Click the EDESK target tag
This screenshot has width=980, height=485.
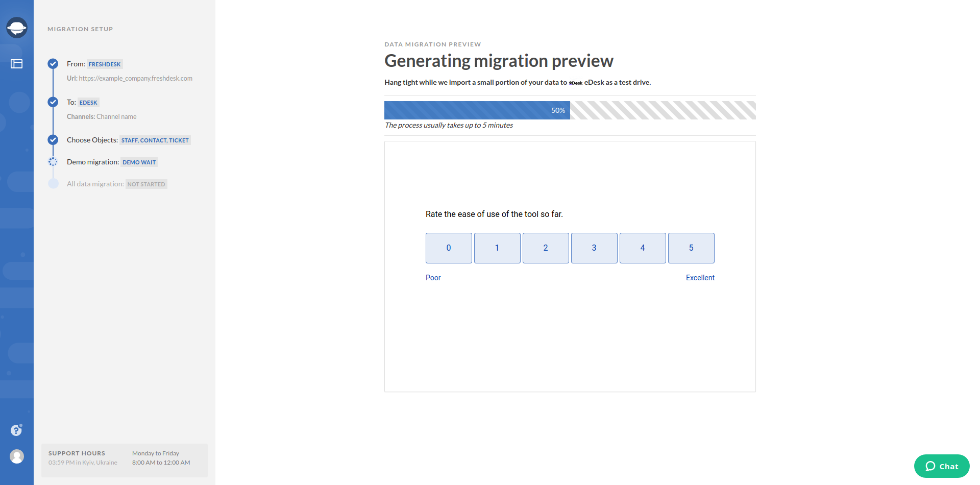click(88, 103)
